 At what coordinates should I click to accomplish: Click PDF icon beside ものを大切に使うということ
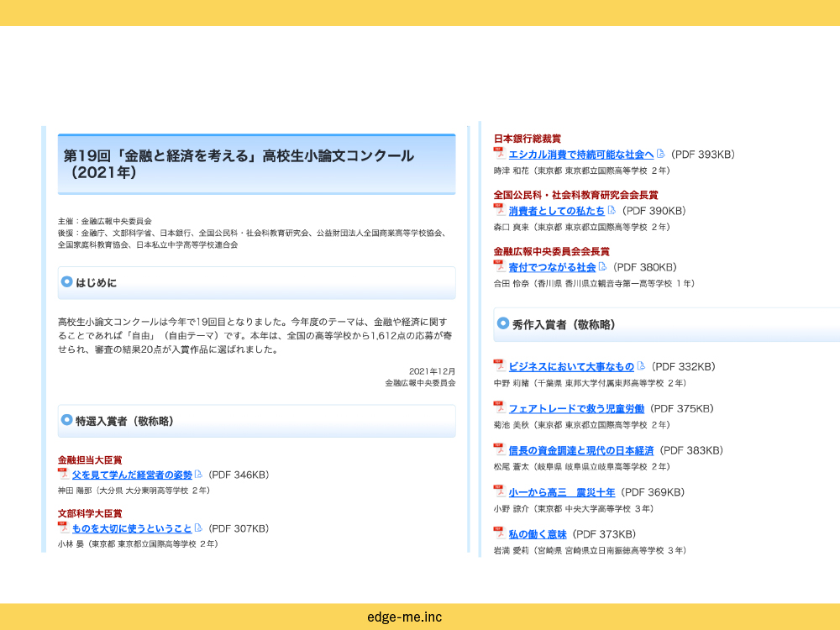point(63,528)
